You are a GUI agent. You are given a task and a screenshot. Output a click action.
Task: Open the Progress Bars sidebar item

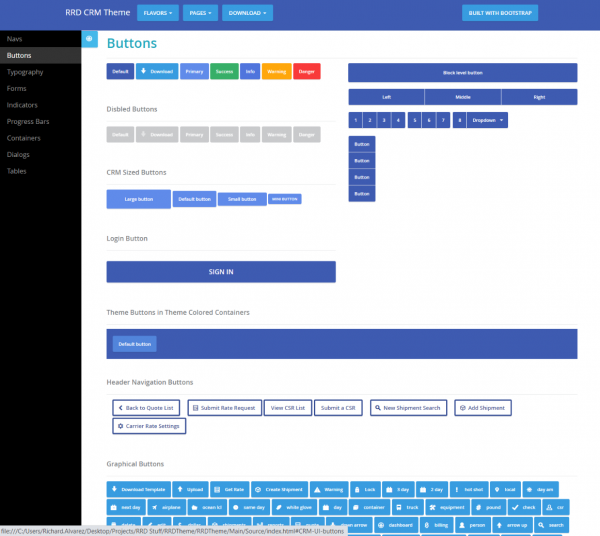tap(28, 121)
